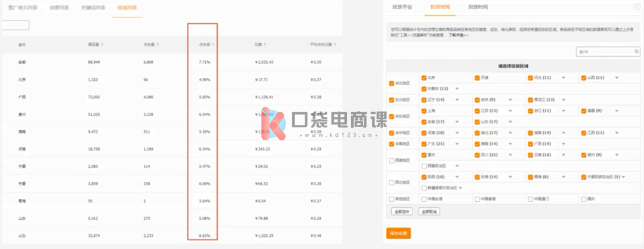Check the 中国台湾 checkbox
Viewport: 644px width, 249px height.
(423, 199)
